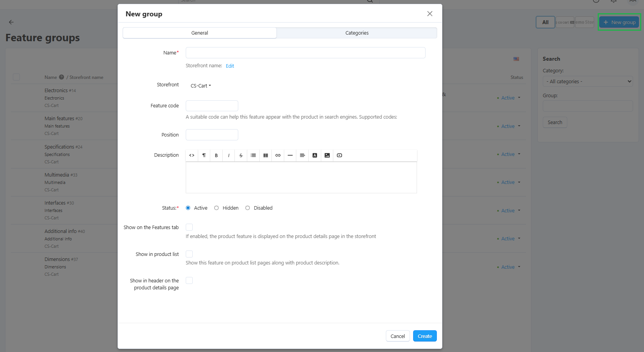
Task: Close the New group dialog
Action: [430, 14]
